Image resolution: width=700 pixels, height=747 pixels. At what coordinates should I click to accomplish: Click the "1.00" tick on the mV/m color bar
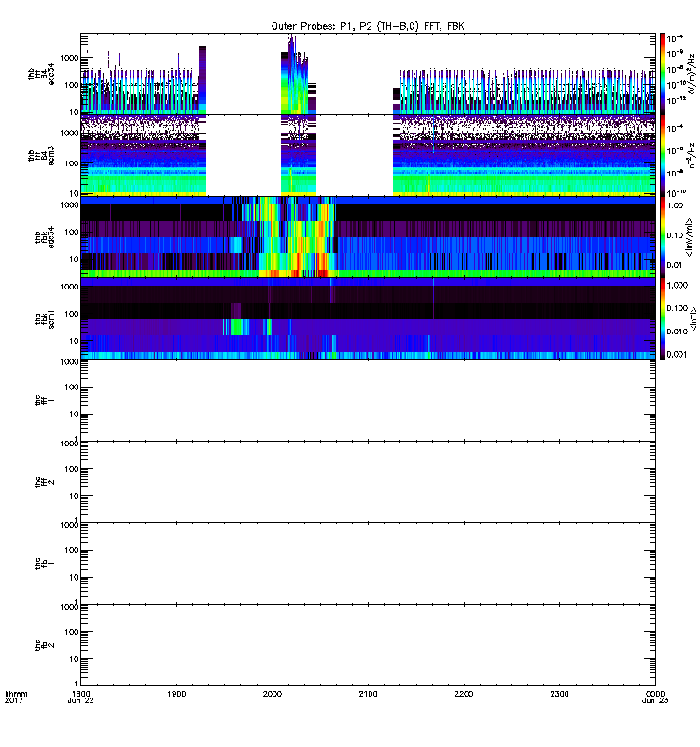pyautogui.click(x=675, y=205)
